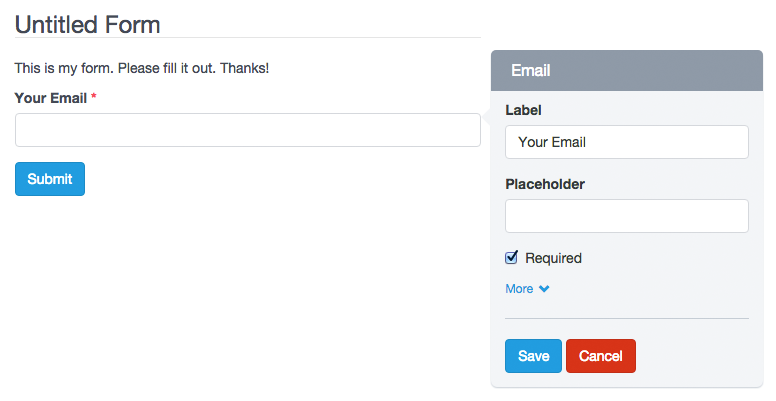The height and width of the screenshot is (401, 776).
Task: Click the Your Email form input box
Action: click(247, 130)
